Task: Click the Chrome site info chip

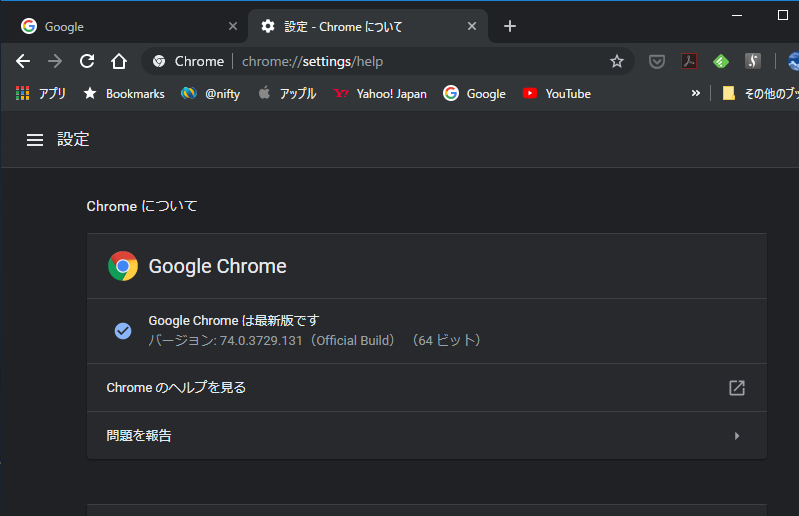Action: click(x=189, y=62)
